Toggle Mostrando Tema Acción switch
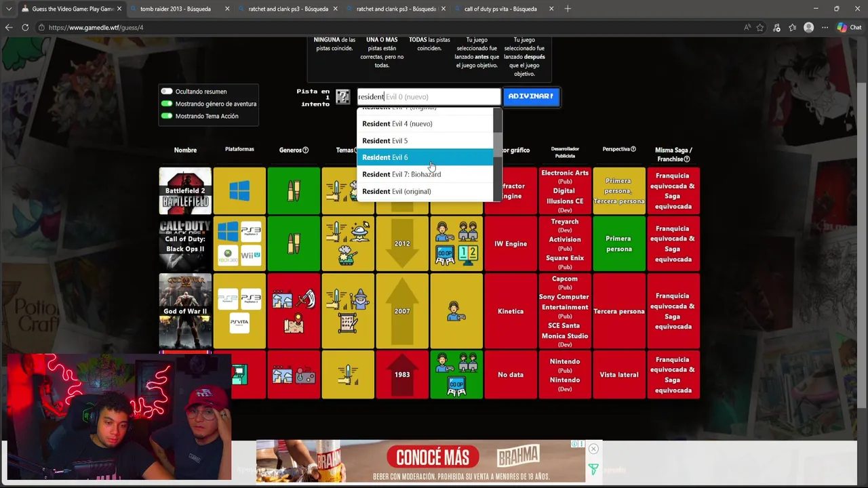The image size is (868, 488). pyautogui.click(x=166, y=116)
